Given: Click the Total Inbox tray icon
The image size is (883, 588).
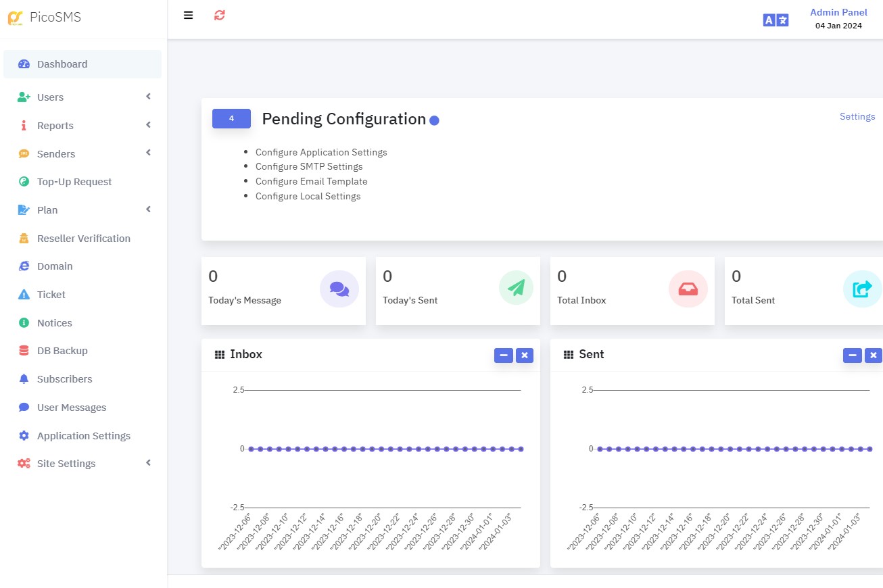Looking at the screenshot, I should 688,289.
